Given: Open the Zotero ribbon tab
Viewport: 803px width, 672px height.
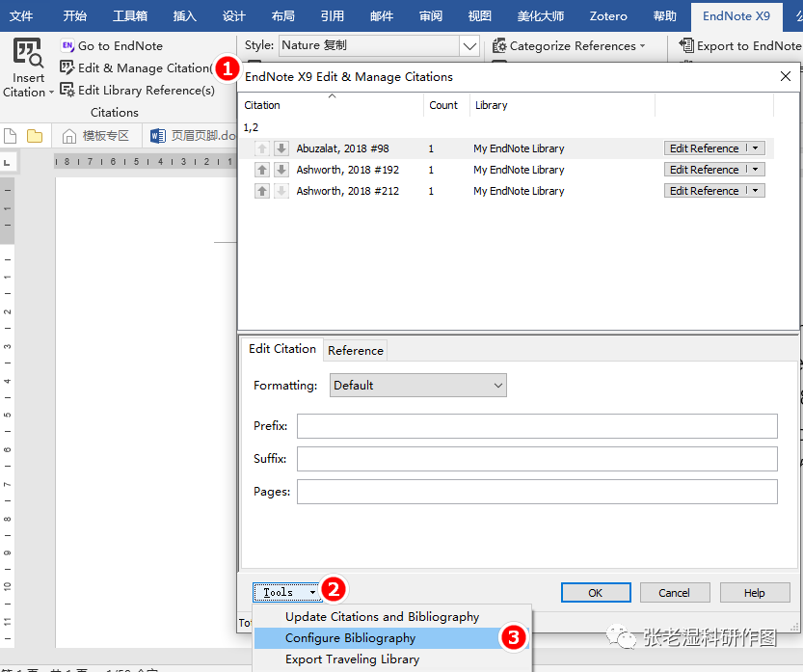Looking at the screenshot, I should click(608, 15).
